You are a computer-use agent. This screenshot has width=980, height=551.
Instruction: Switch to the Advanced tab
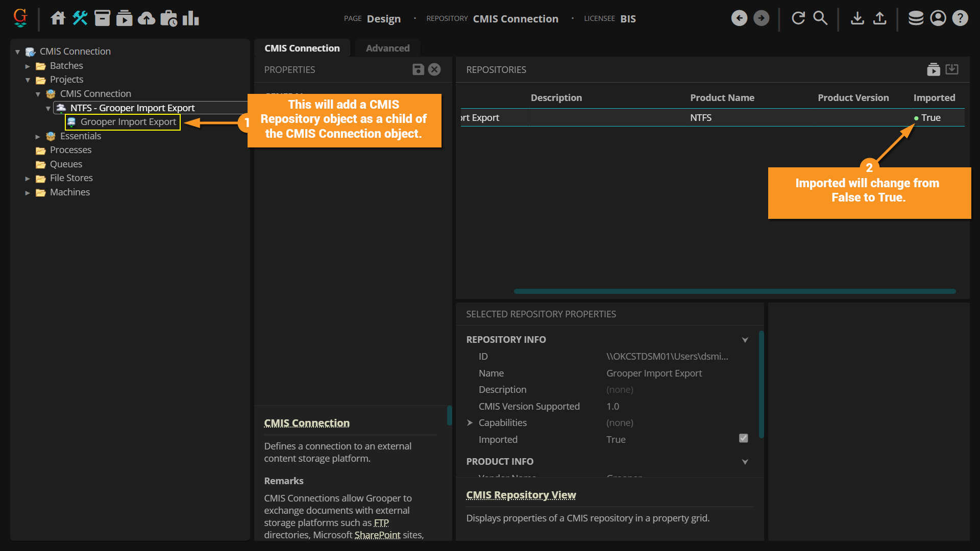pyautogui.click(x=387, y=48)
